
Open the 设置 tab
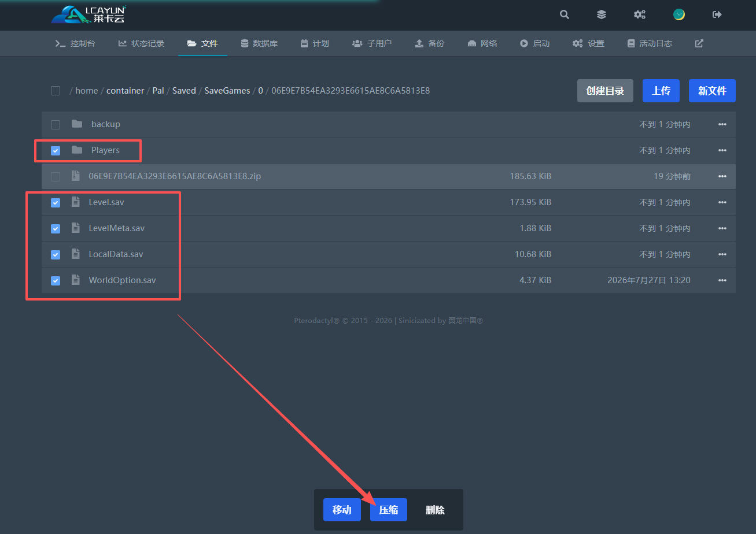[x=588, y=43]
